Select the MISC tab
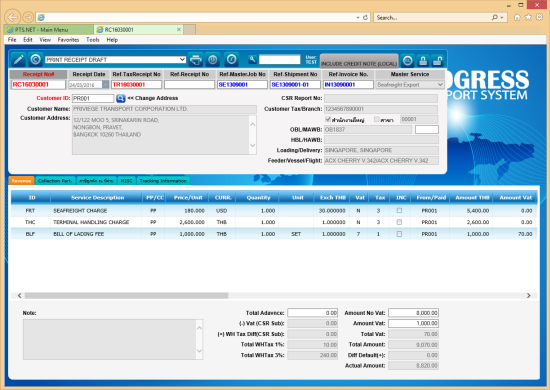 point(127,181)
